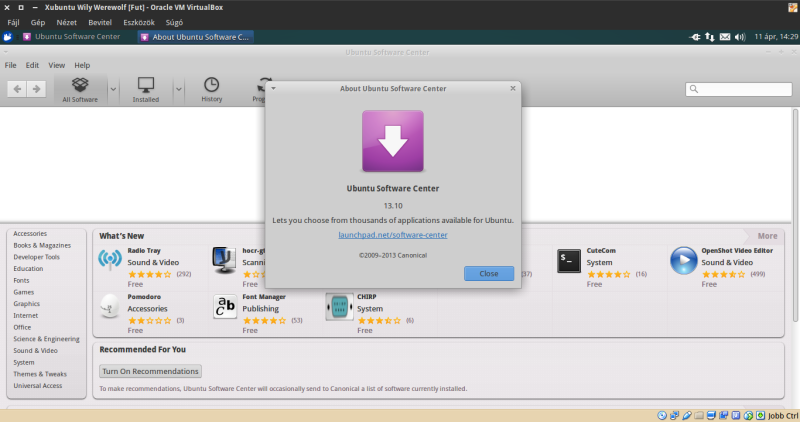Open Font Manager app icon
The image size is (800, 422).
[224, 307]
